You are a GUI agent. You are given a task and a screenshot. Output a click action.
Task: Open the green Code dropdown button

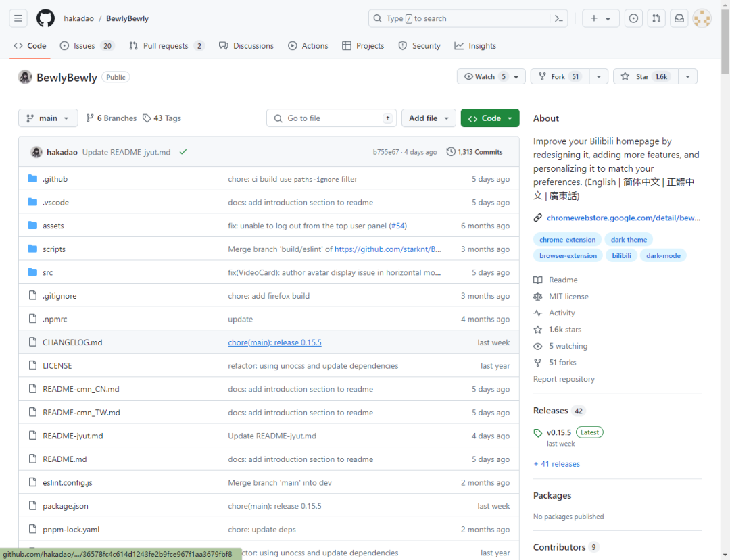click(490, 118)
